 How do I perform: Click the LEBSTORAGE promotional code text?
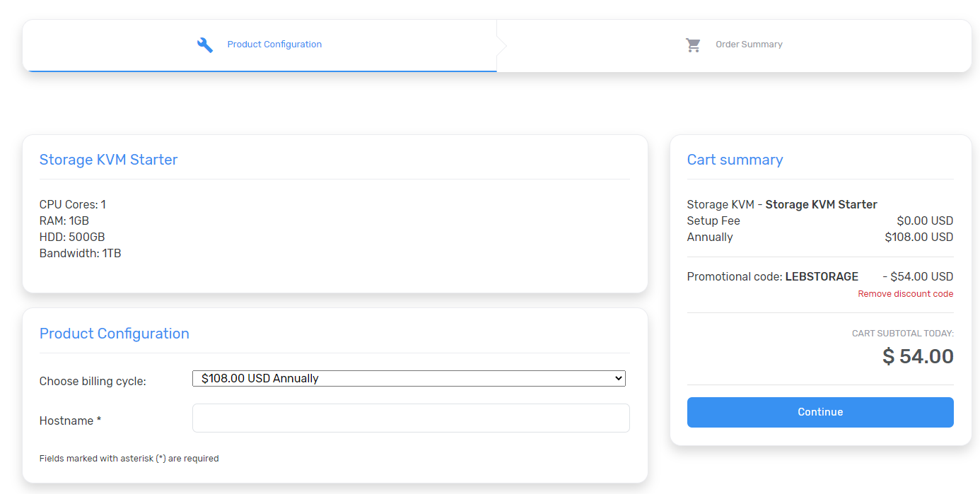pos(822,277)
